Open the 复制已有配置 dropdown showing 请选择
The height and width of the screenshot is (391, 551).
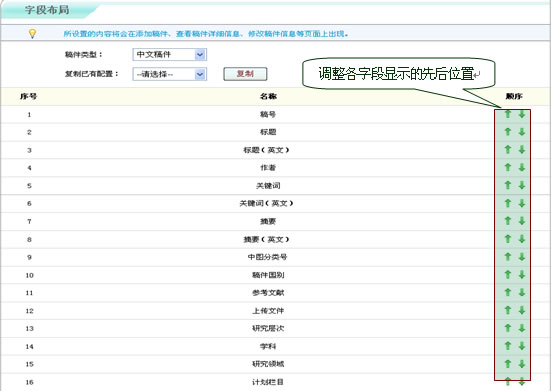click(x=170, y=74)
